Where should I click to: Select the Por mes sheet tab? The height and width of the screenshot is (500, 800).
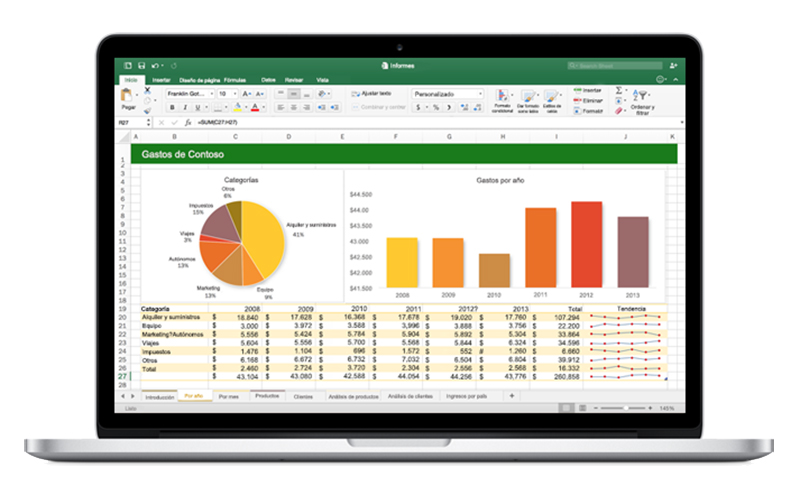[x=229, y=396]
